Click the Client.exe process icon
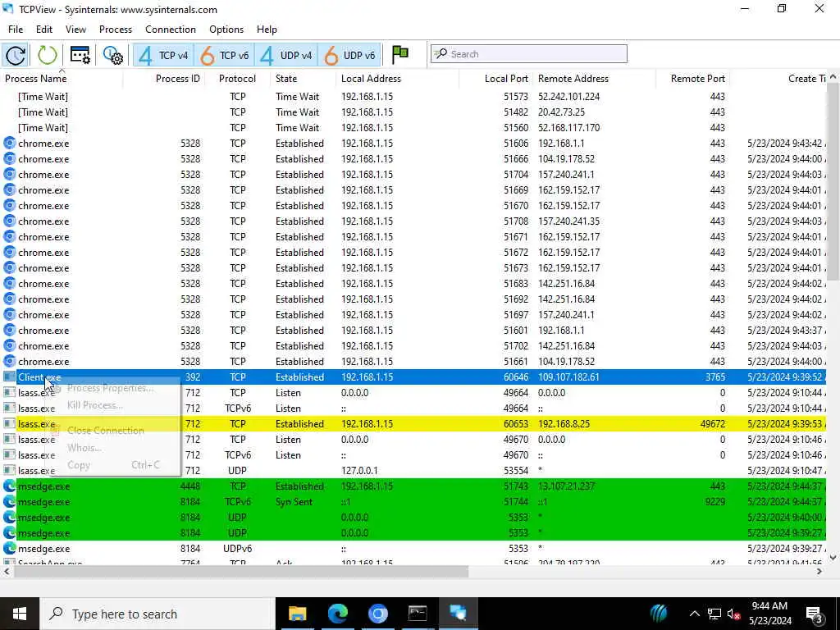840x630 pixels. pos(9,377)
